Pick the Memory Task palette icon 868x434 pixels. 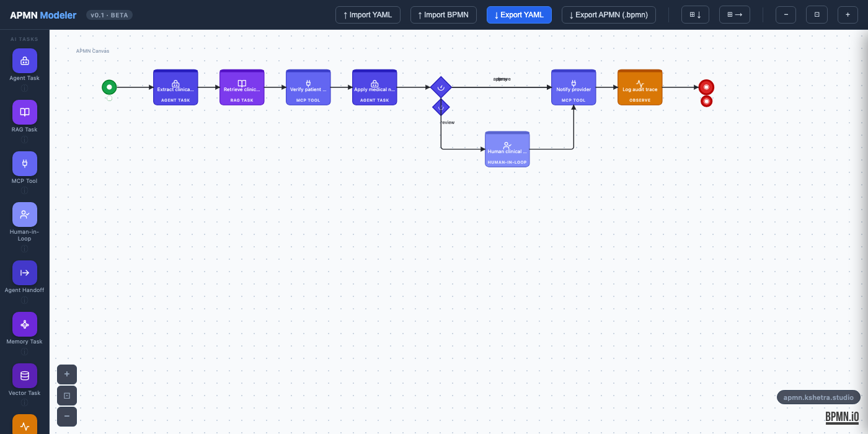coord(25,324)
